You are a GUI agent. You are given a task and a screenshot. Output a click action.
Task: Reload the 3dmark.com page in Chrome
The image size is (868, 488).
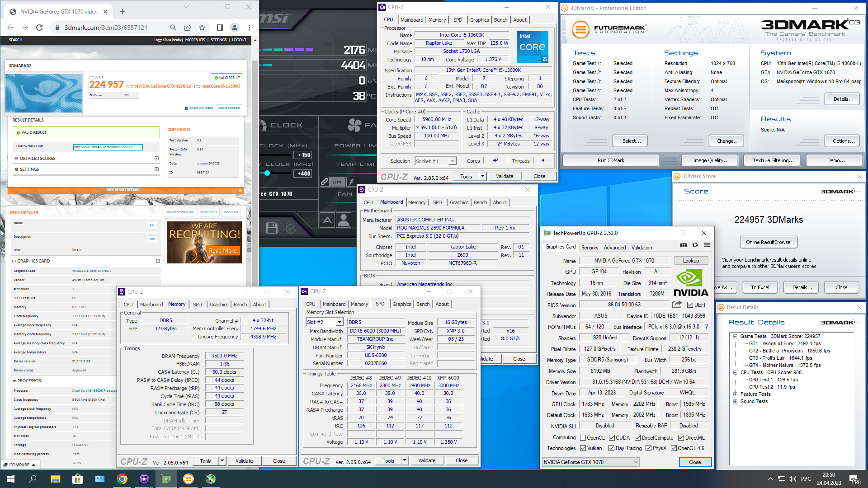39,28
